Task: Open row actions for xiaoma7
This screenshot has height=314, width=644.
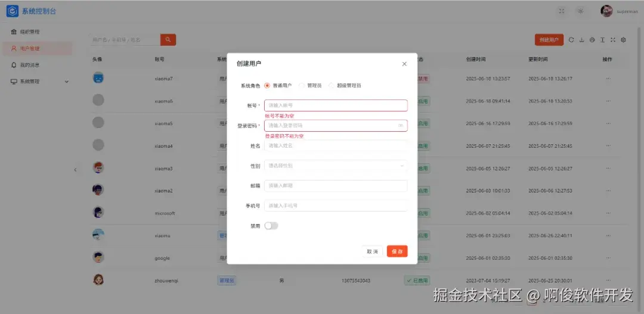Action: point(608,79)
